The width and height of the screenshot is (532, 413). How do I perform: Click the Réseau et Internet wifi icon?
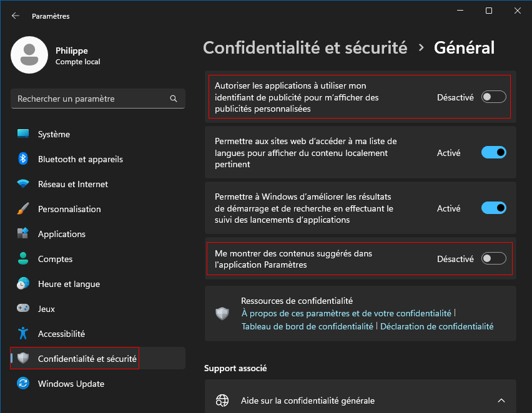(x=23, y=184)
